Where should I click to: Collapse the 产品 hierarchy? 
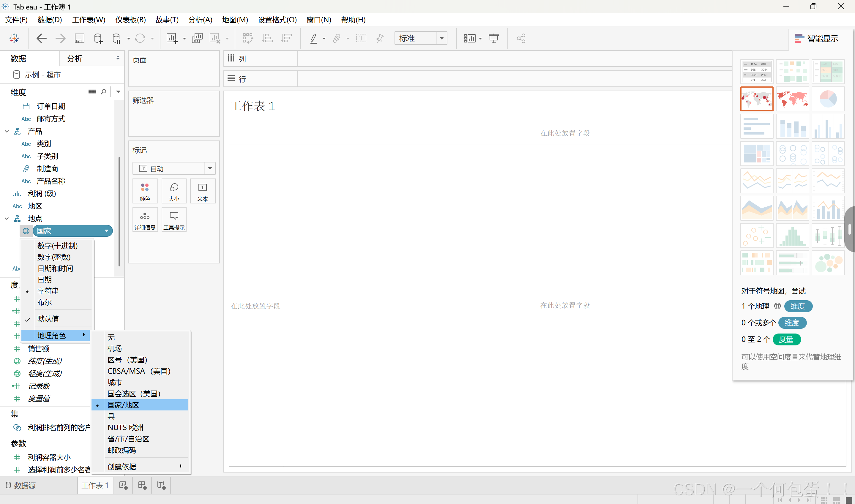click(x=7, y=132)
